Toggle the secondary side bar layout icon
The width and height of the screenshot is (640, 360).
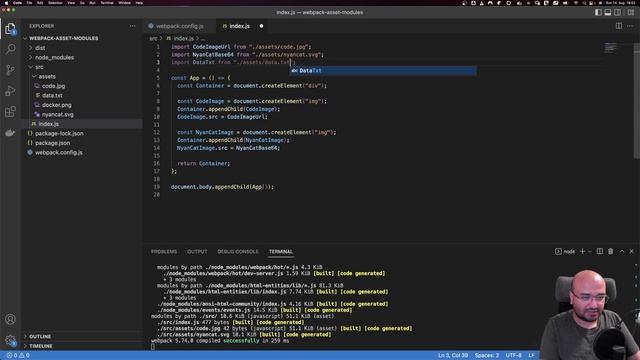pyautogui.click(x=618, y=12)
